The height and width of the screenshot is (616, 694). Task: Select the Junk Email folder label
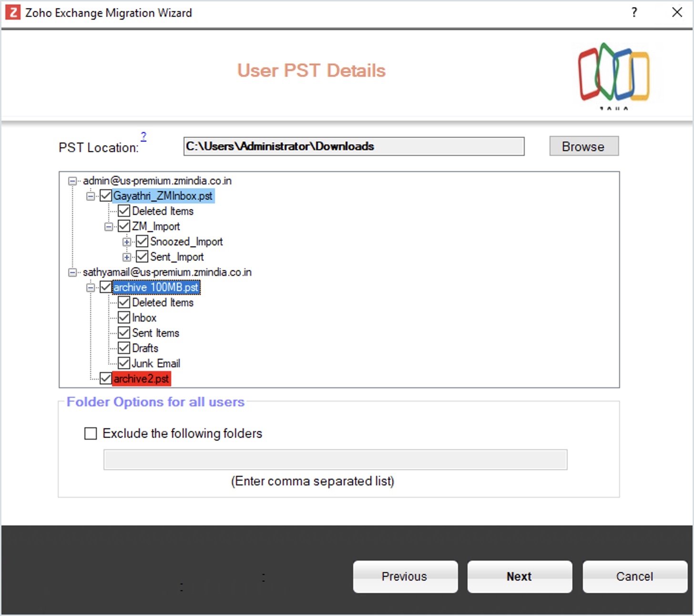156,364
